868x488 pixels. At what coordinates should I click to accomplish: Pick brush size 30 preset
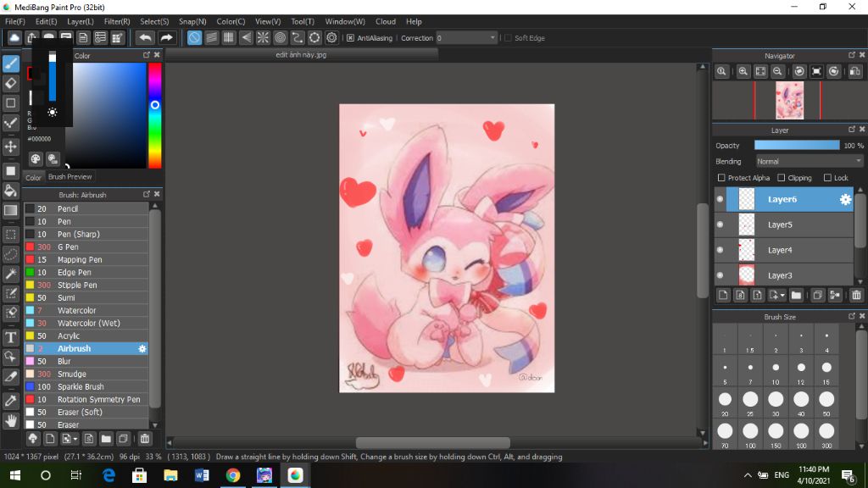[x=776, y=402]
